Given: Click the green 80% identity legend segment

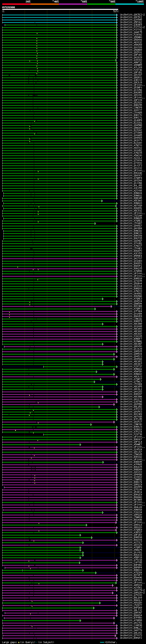Looking at the screenshot, I should [101, 4].
